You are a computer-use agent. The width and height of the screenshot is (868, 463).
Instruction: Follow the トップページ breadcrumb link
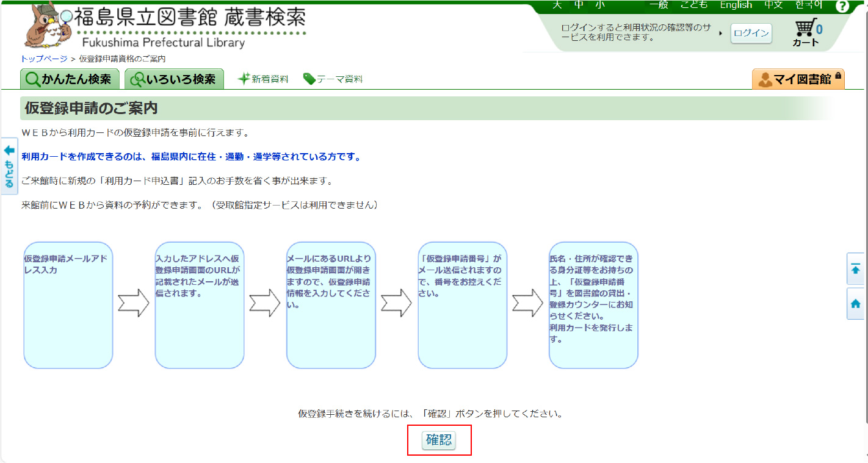coord(44,59)
